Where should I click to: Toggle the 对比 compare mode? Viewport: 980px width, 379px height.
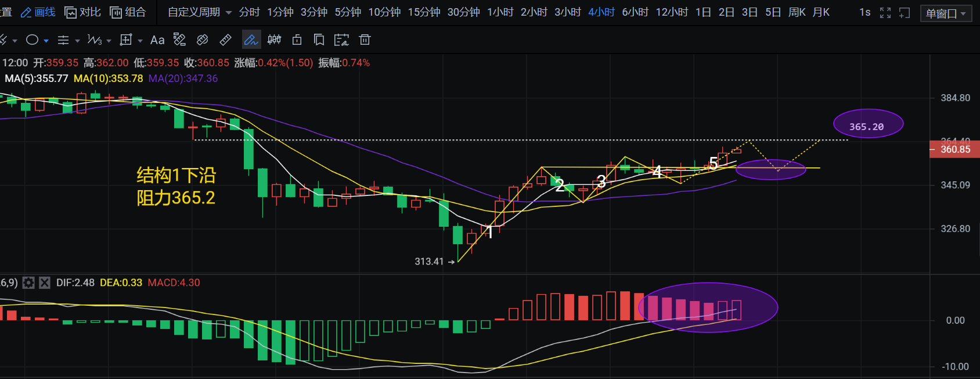tap(83, 12)
